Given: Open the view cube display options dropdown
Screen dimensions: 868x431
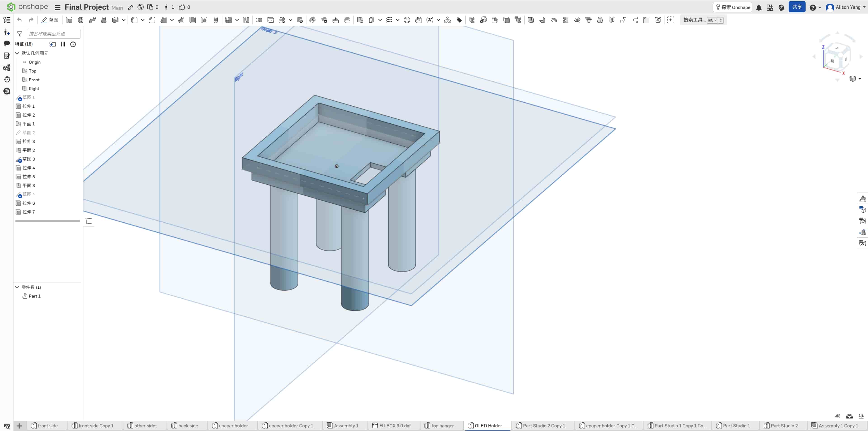Looking at the screenshot, I should pos(860,79).
